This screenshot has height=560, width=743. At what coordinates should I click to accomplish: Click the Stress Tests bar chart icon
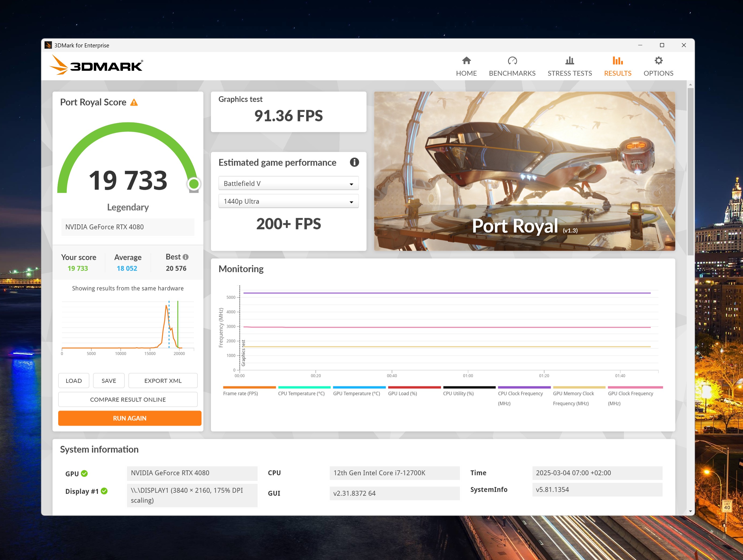[570, 60]
